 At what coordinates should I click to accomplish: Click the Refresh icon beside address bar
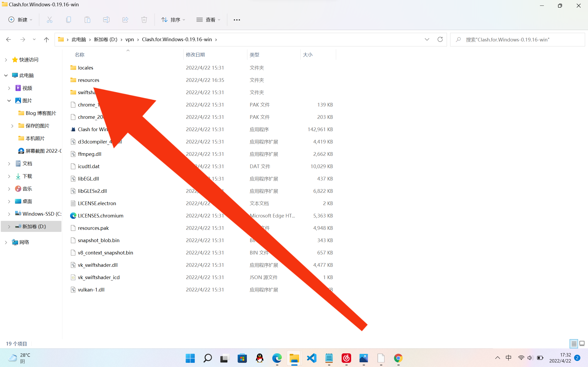(x=440, y=39)
